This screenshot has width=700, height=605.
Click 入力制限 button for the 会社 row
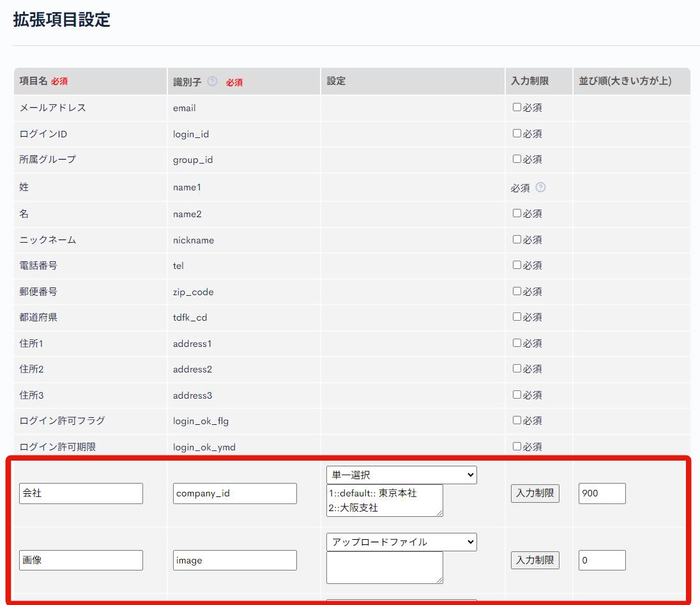coord(535,493)
